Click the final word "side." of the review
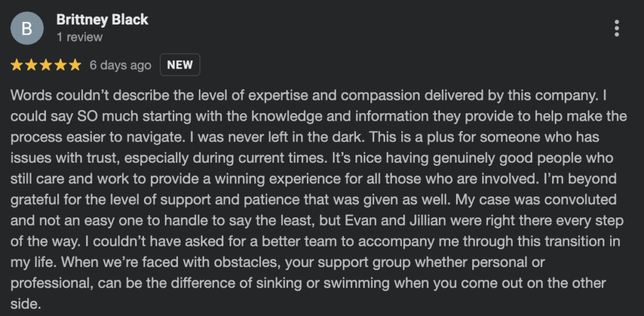 [x=25, y=303]
